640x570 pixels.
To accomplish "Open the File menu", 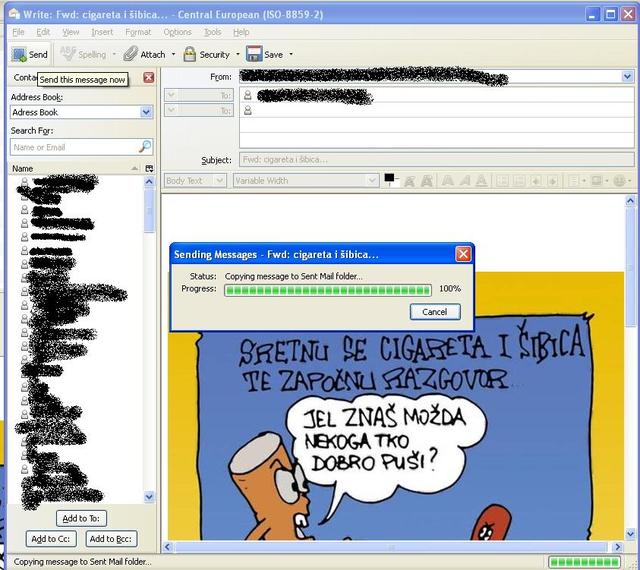I will coord(18,32).
